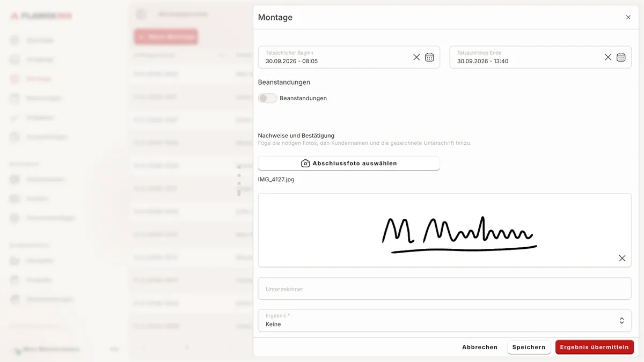Click inside the signature drawing pad
Image resolution: width=644 pixels, height=362 pixels.
(x=444, y=230)
